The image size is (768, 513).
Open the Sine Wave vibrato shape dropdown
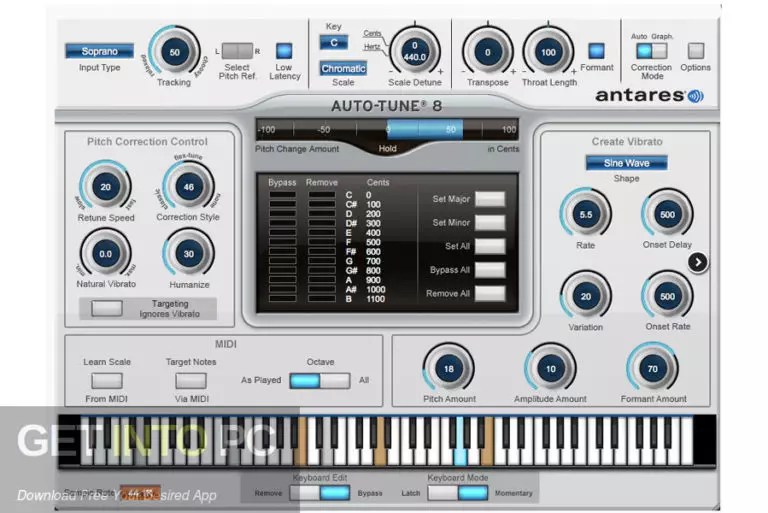[626, 163]
